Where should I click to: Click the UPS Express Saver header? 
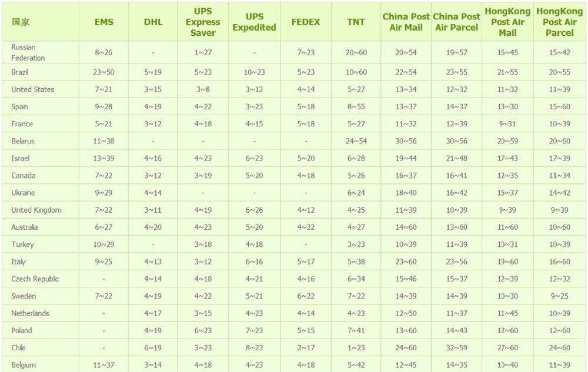click(203, 22)
